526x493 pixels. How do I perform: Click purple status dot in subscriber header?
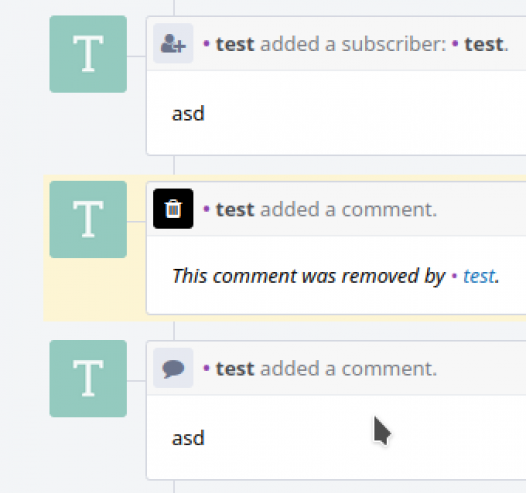(x=207, y=43)
